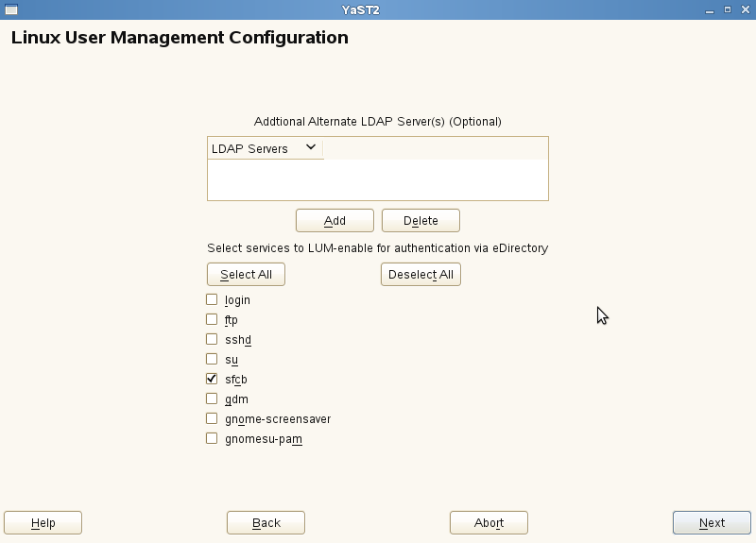Image resolution: width=756 pixels, height=543 pixels.
Task: Click Select All services button
Action: (246, 274)
